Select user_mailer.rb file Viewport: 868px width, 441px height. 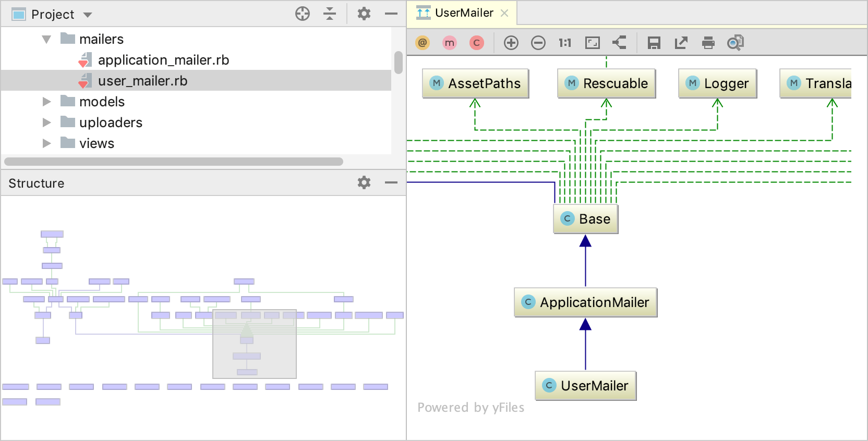tap(142, 81)
